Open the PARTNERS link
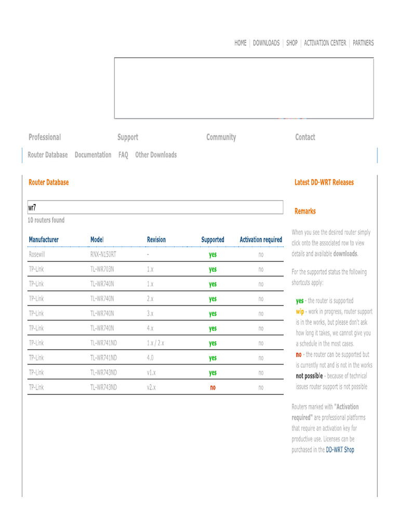This screenshot has height=532, width=399. pos(363,43)
